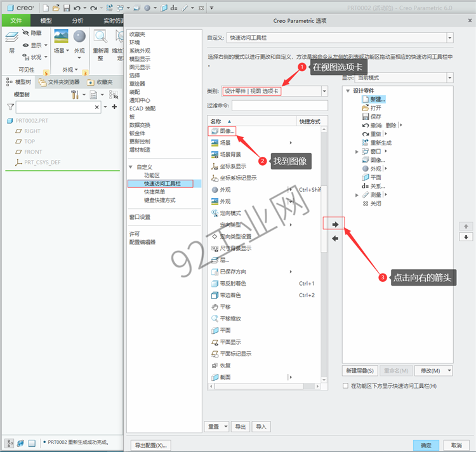
Task: Click the Regenerate icon in top toolbar
Action: pyautogui.click(x=109, y=8)
